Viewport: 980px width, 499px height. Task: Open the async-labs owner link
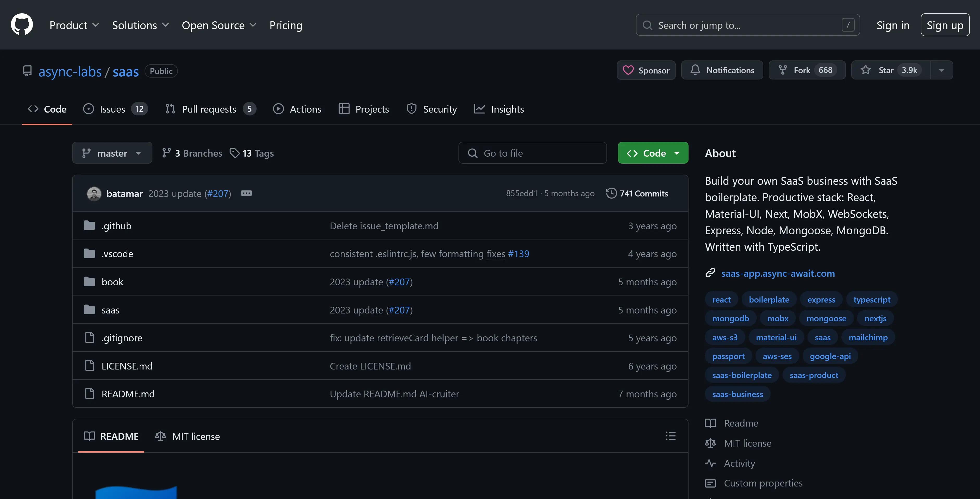click(x=70, y=71)
